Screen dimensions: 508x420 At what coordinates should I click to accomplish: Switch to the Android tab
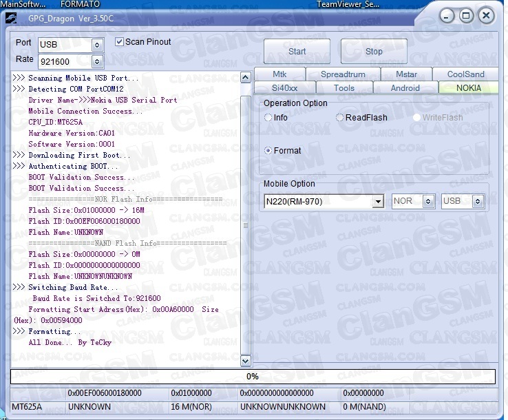(405, 88)
